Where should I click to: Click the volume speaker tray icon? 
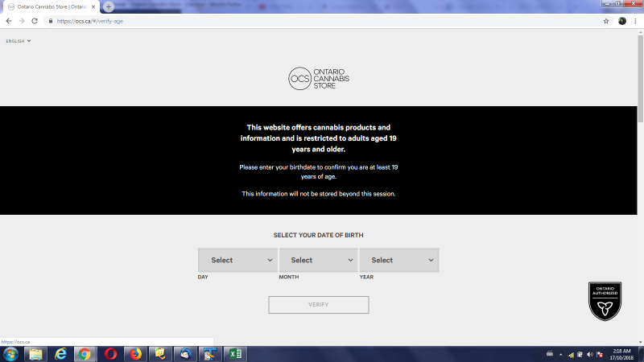590,354
